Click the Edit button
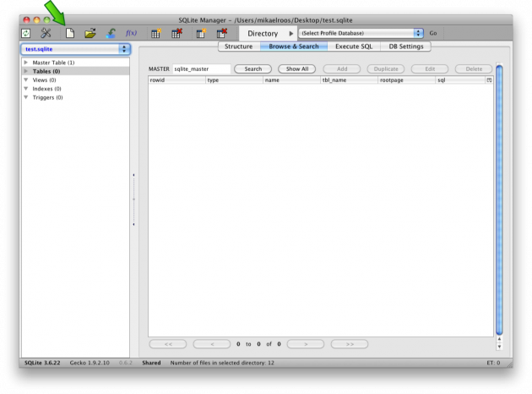This screenshot has width=532, height=394. (x=430, y=69)
